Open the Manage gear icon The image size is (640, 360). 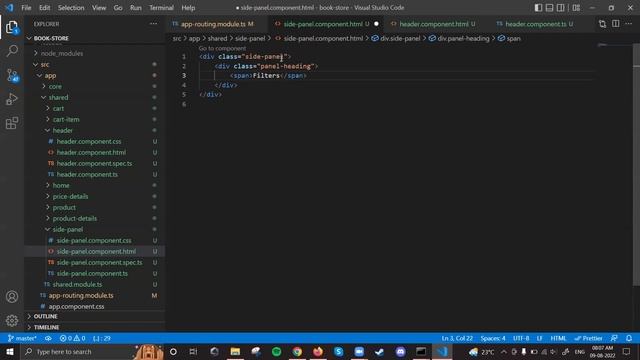(12, 320)
